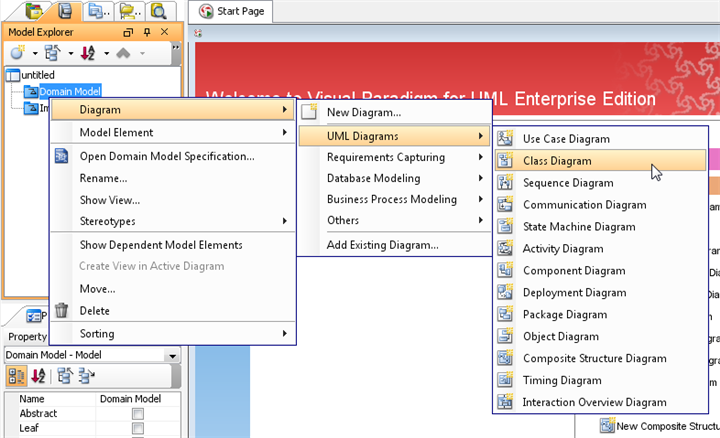
Task: Pin the Model Explorer panel
Action: point(147,32)
